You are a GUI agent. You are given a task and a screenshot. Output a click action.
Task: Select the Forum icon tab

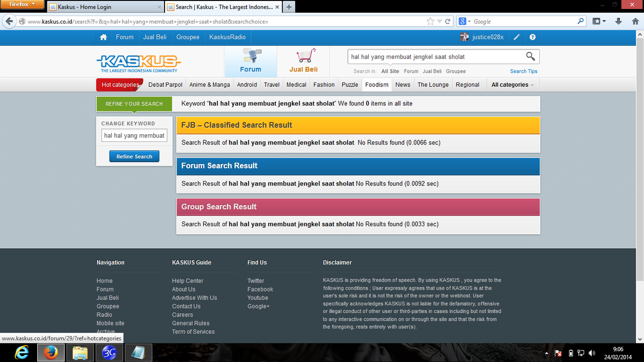point(251,61)
